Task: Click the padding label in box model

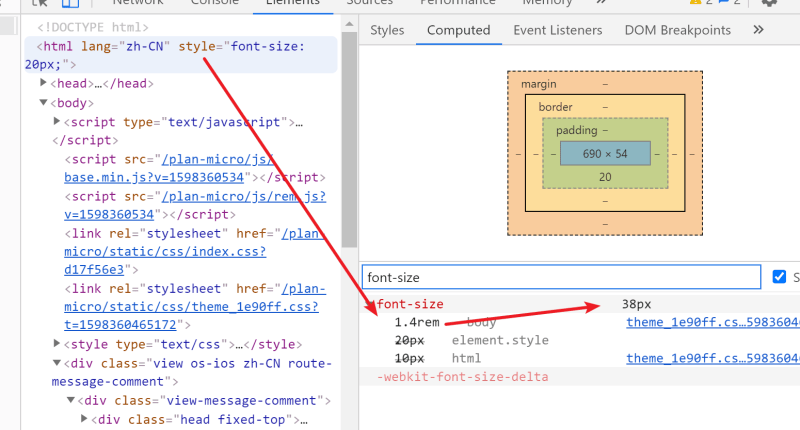Action: tap(577, 131)
